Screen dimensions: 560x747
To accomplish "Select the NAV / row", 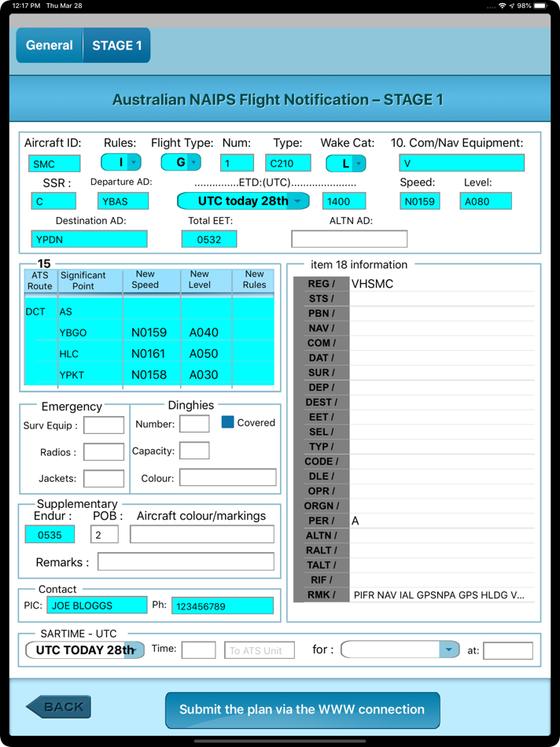I will [414, 328].
